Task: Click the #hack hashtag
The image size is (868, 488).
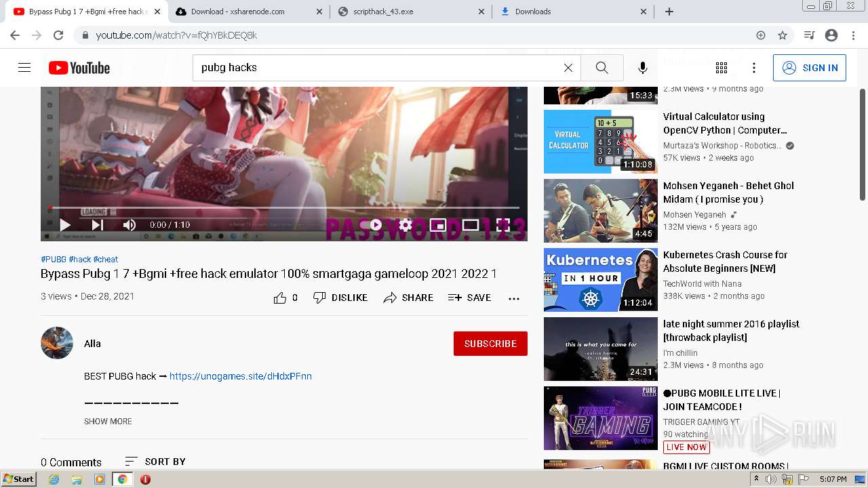Action: click(80, 259)
